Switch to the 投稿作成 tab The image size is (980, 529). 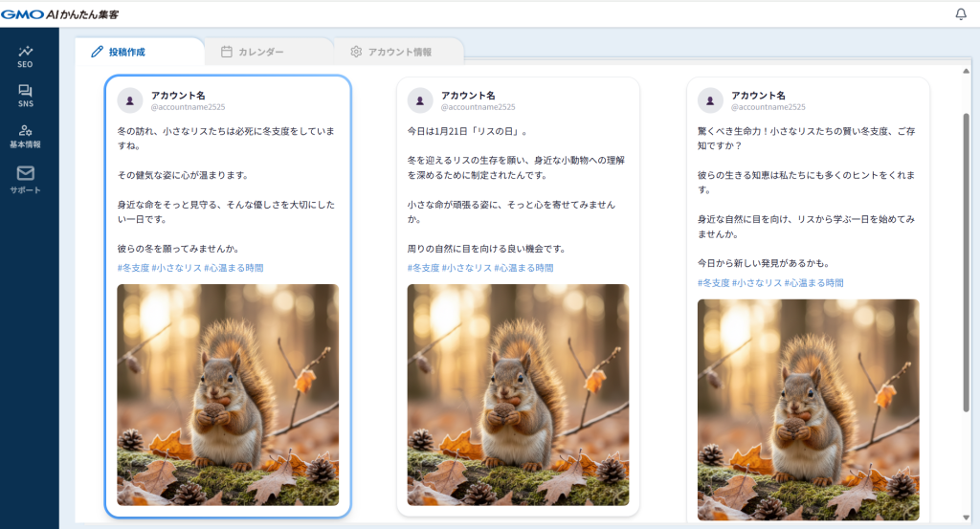[119, 52]
